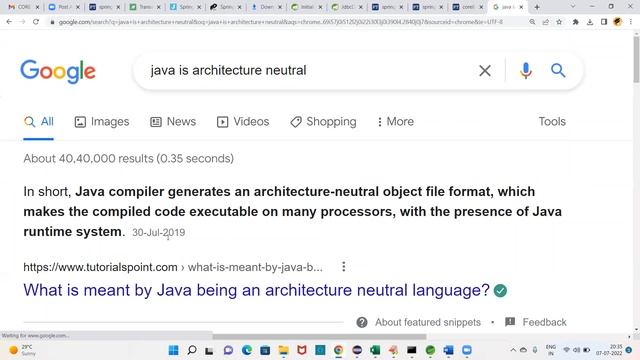Screen dimensions: 640x360
Task: Show hidden system tray icons chevron
Action: tap(513, 350)
